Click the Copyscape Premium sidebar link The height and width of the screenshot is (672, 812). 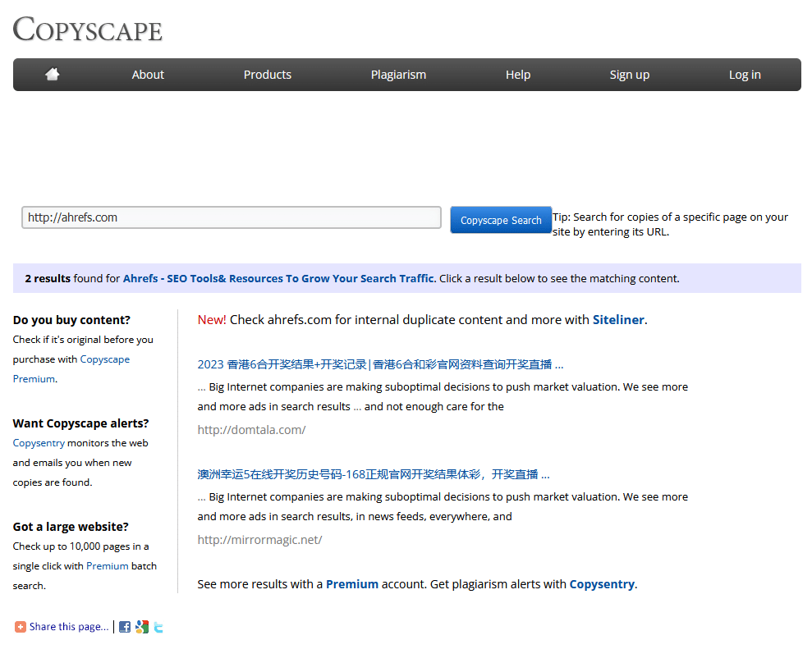[x=71, y=369]
